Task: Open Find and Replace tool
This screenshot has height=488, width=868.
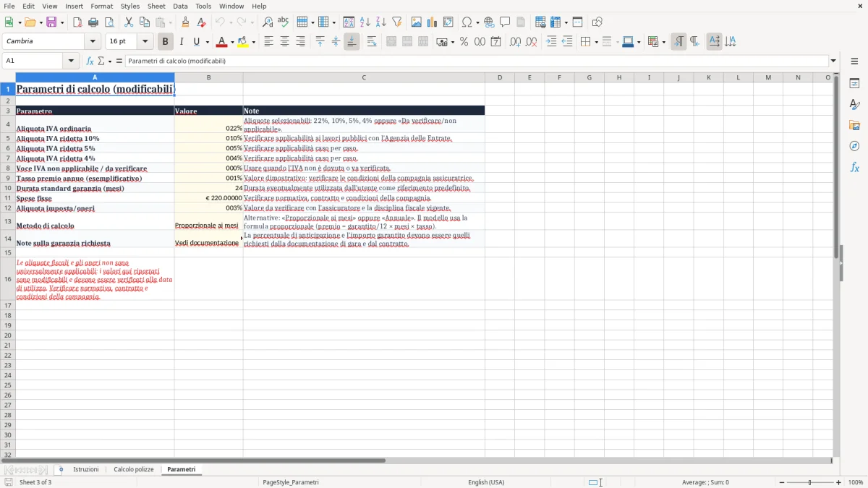Action: click(x=268, y=22)
